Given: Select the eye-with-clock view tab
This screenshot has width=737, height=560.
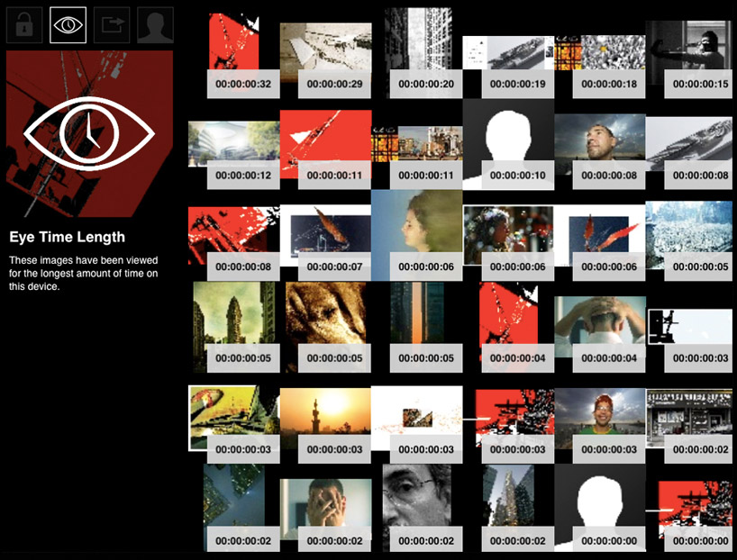Looking at the screenshot, I should pyautogui.click(x=68, y=25).
